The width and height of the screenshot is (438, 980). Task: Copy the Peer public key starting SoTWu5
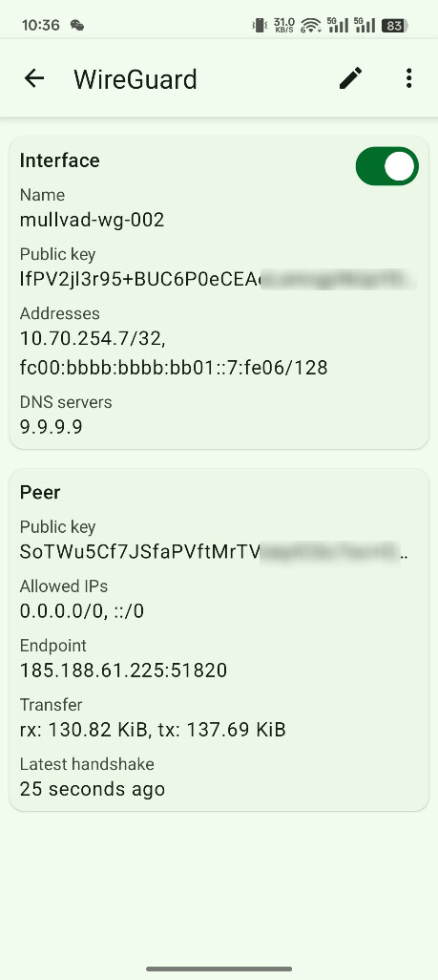[x=215, y=552]
